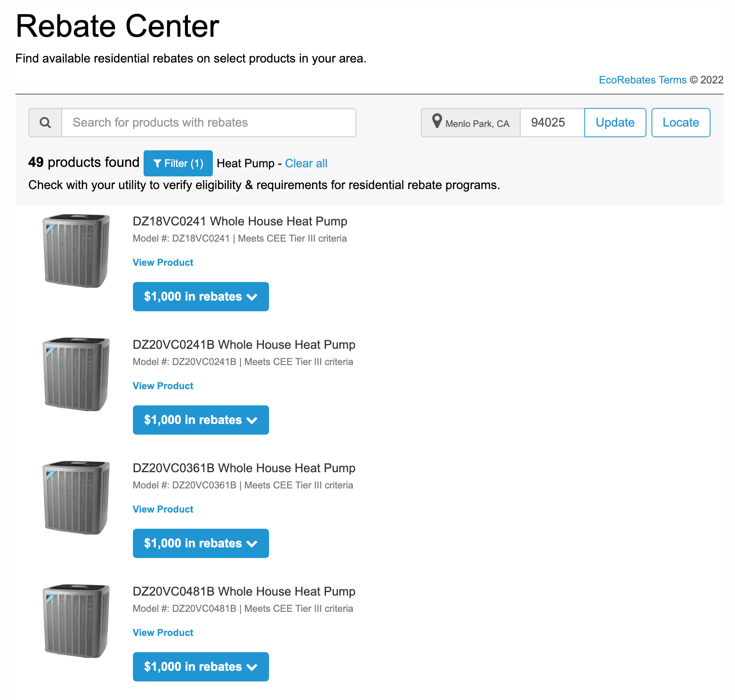This screenshot has height=700, width=735.
Task: Expand $1,000 rebates for DZ20VC0241B
Action: (x=201, y=420)
